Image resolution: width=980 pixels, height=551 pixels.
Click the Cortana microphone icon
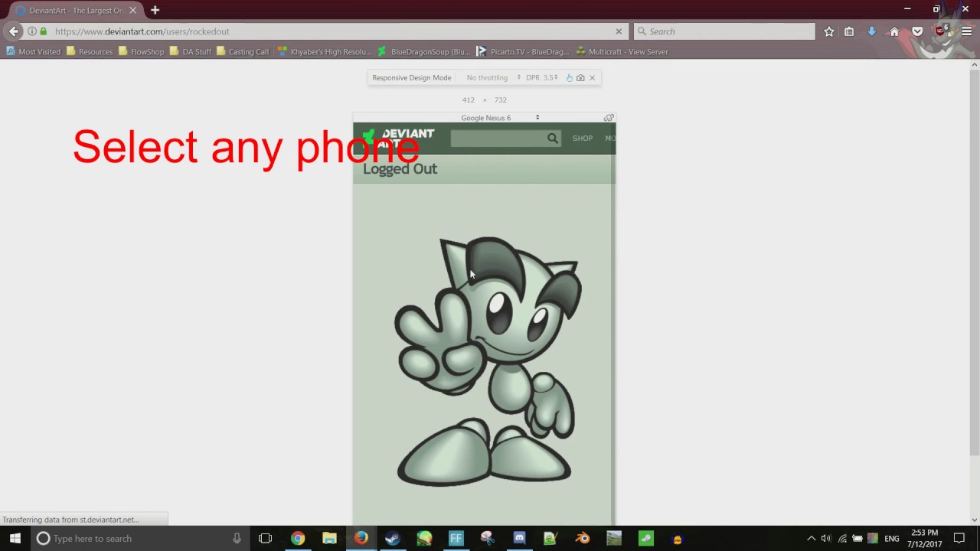[237, 538]
